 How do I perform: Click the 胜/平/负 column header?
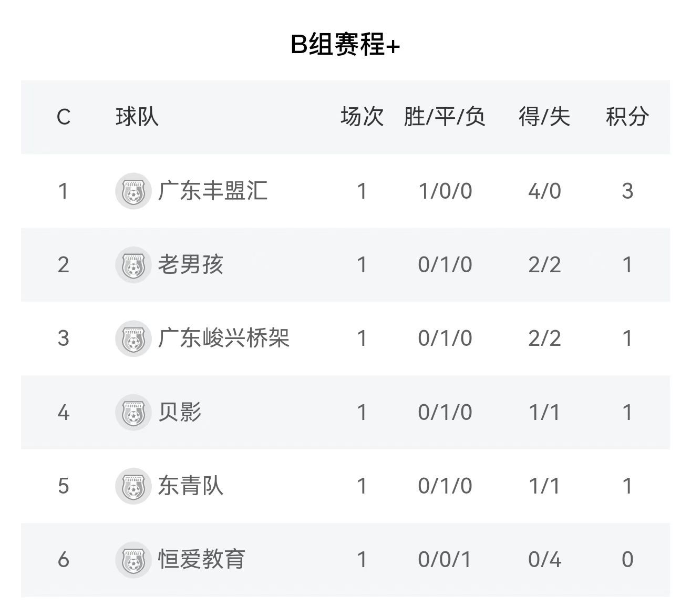(x=445, y=117)
